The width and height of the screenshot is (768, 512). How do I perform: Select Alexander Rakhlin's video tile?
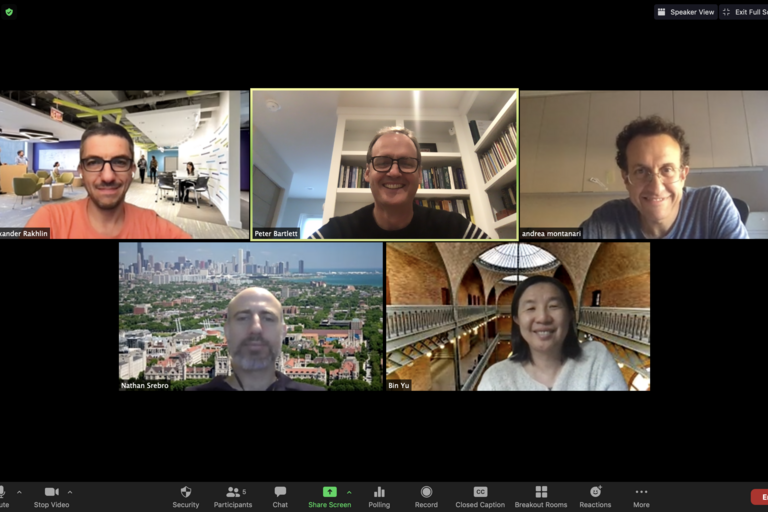click(x=124, y=164)
